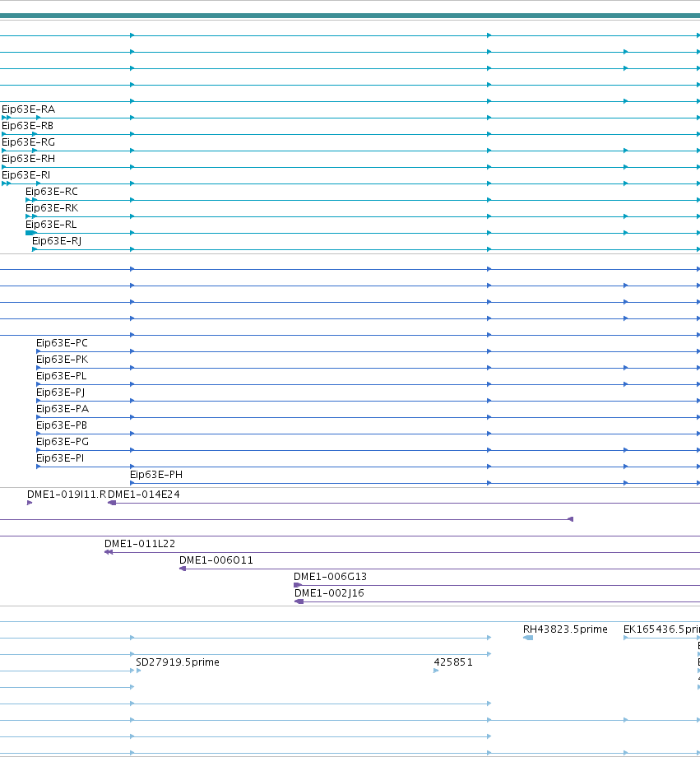
Task: Click the RH43823.5prime light blue exon glyph
Action: (528, 638)
